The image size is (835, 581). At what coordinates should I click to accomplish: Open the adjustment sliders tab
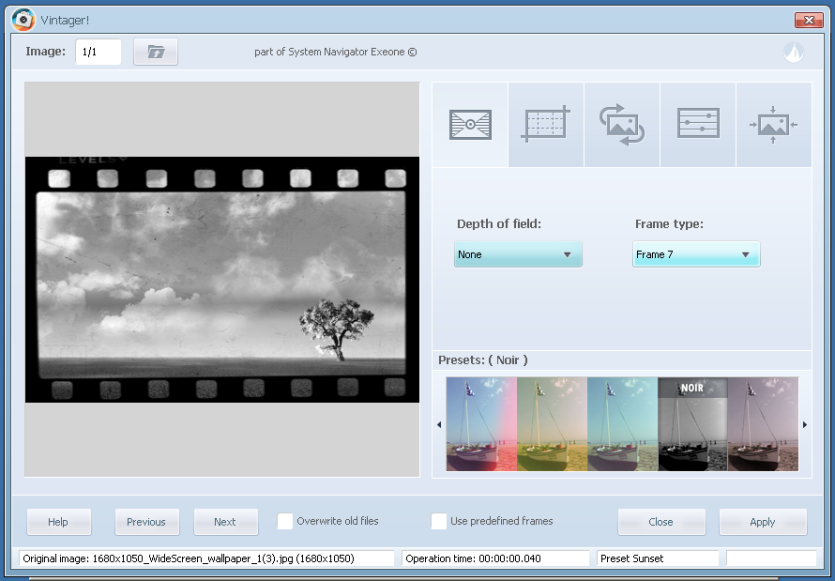[698, 125]
